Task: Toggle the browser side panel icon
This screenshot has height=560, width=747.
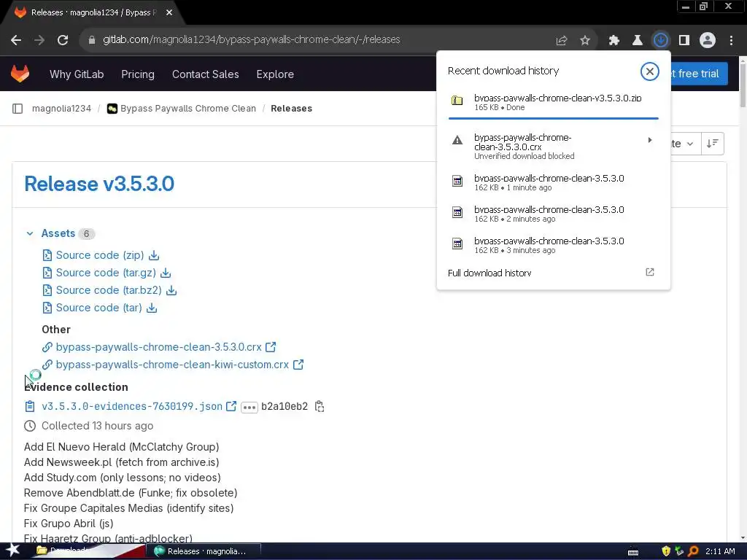Action: pyautogui.click(x=684, y=41)
